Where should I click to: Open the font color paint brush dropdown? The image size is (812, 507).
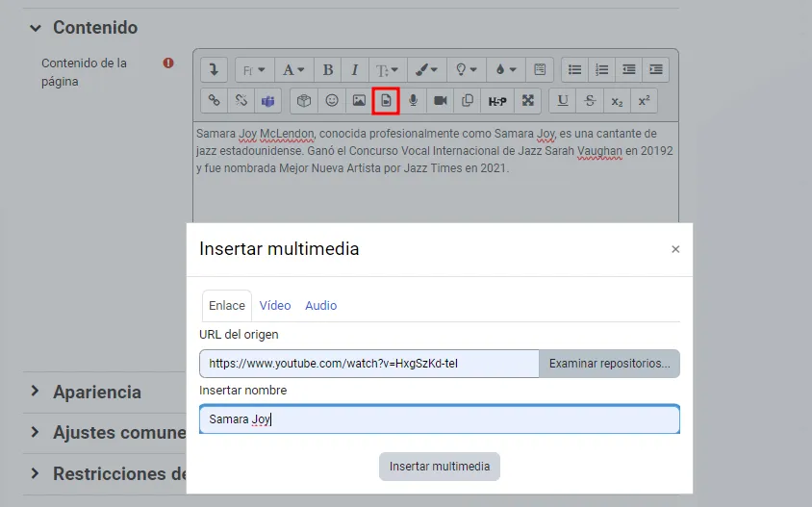tap(426, 69)
